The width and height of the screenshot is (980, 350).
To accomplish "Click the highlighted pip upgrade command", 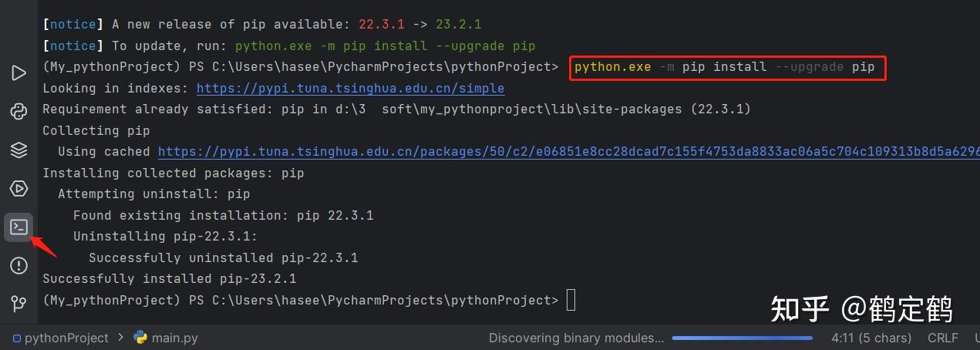I will tap(725, 67).
